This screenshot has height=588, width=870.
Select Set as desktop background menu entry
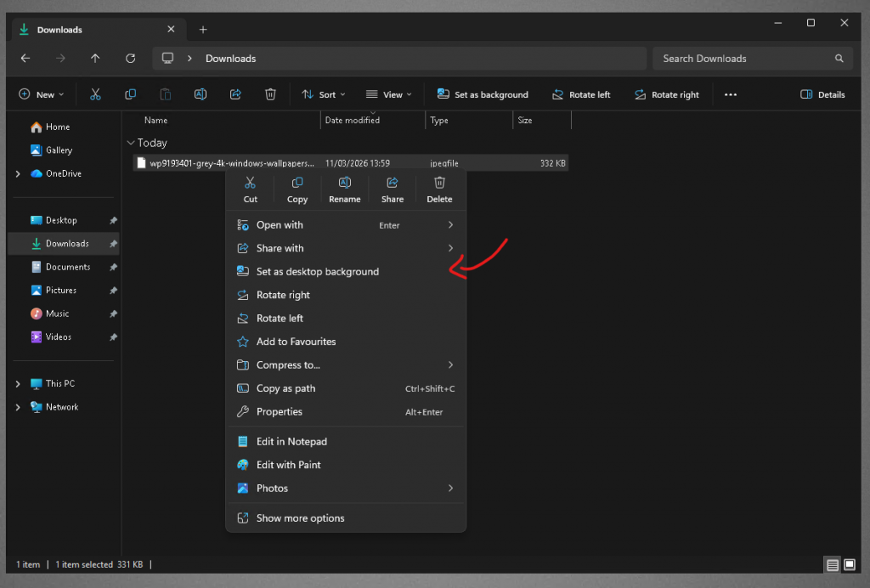coord(318,272)
